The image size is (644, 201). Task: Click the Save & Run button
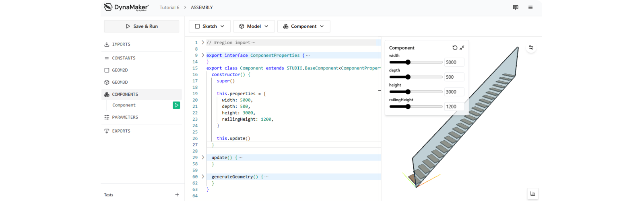tap(142, 27)
